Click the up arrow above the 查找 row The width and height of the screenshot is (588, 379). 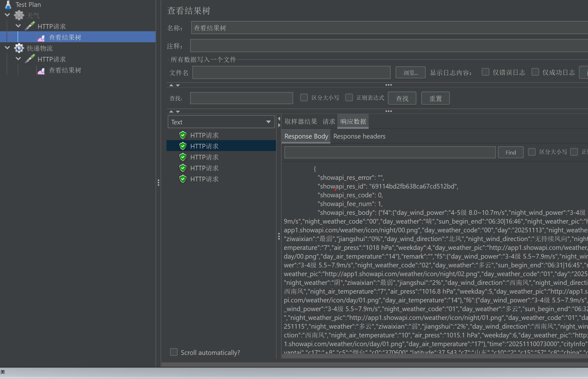[x=171, y=85]
